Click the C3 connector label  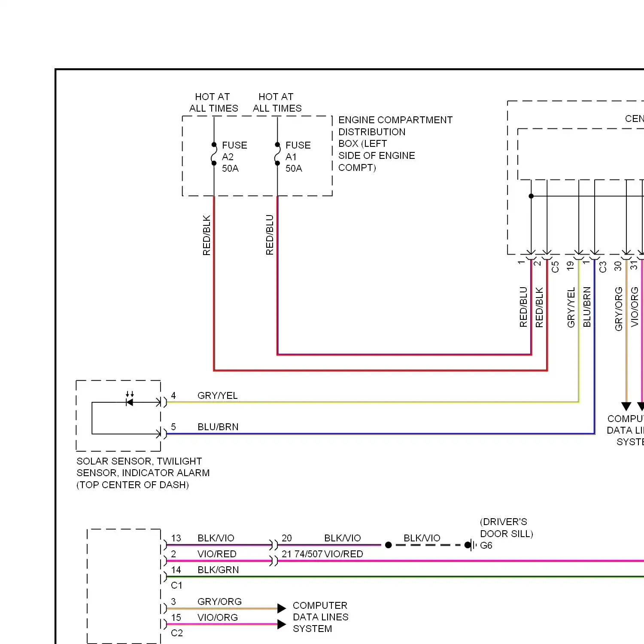pyautogui.click(x=603, y=267)
